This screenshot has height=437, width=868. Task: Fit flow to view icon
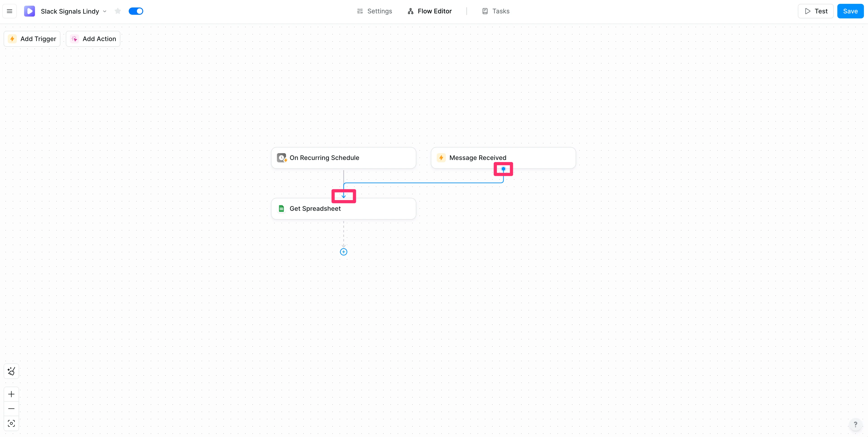[11, 424]
